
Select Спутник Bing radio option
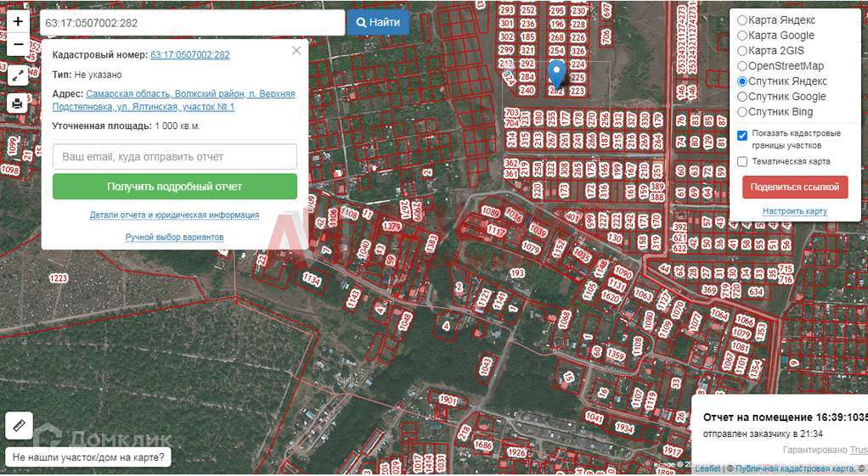tap(742, 112)
